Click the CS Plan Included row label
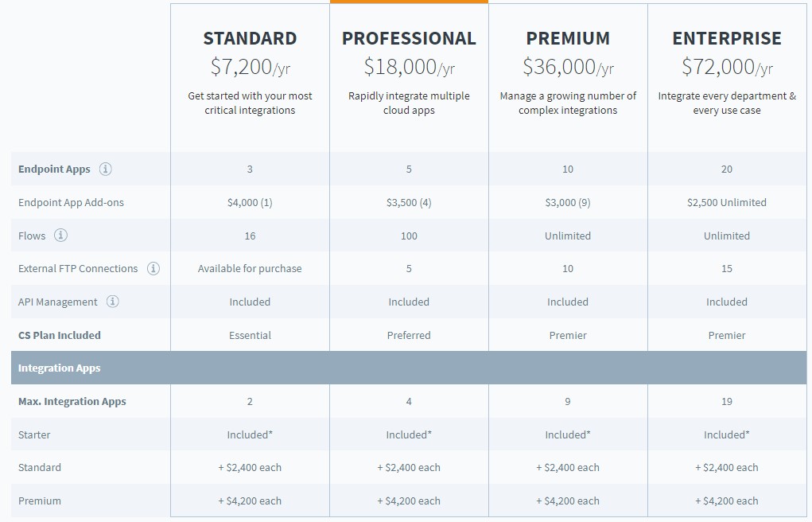Image resolution: width=812 pixels, height=522 pixels. (60, 335)
